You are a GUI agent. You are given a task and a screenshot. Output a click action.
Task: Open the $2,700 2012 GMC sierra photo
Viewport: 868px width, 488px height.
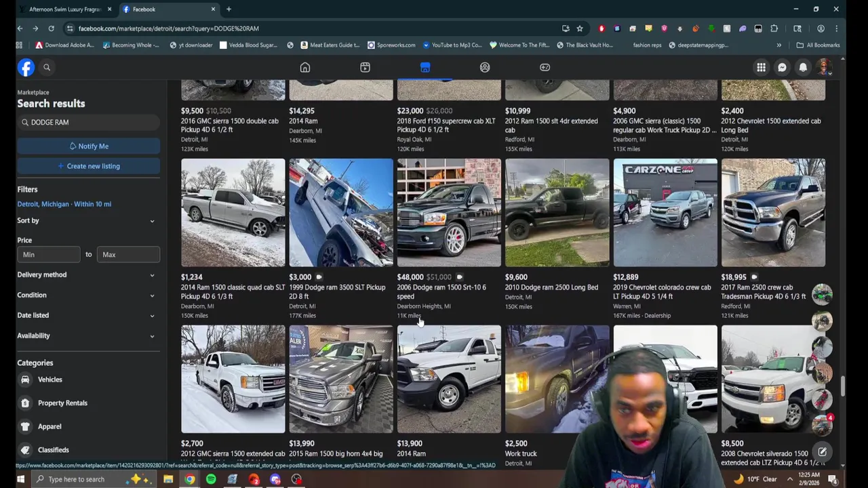233,379
